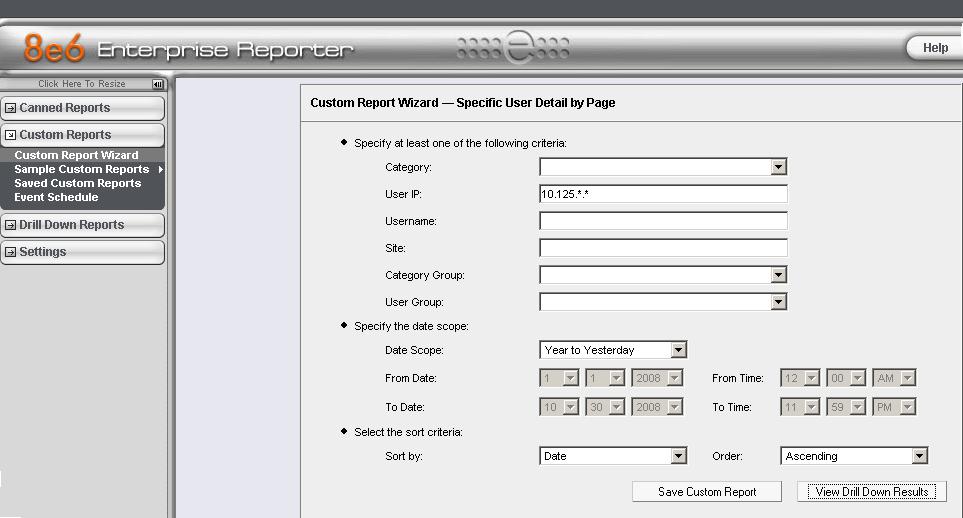Click the 8e6 logo icon
Viewport: 963px width, 518px height.
54,49
